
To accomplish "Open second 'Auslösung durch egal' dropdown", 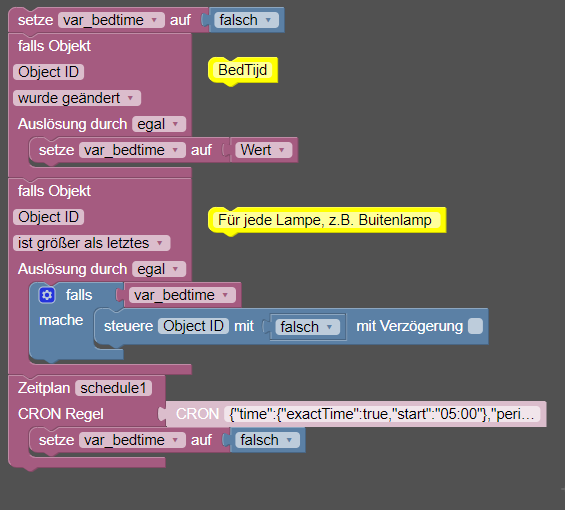I will [x=159, y=269].
